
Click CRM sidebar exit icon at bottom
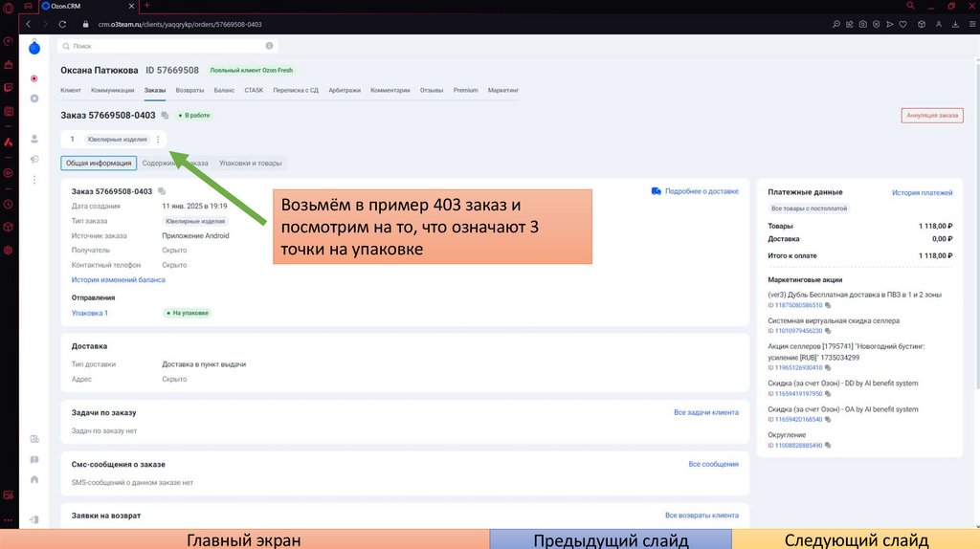point(34,519)
